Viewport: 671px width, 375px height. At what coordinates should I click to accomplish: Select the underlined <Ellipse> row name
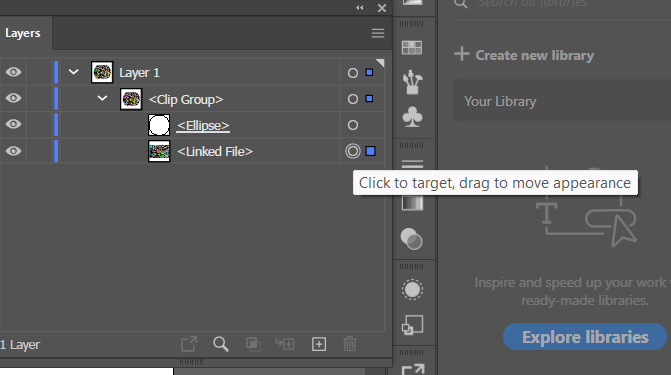coord(203,125)
